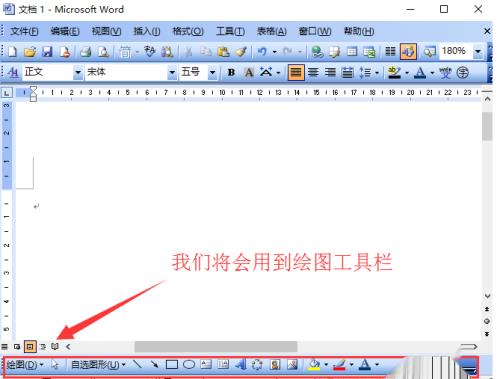
Task: Create a new blank document
Action: pyautogui.click(x=12, y=52)
